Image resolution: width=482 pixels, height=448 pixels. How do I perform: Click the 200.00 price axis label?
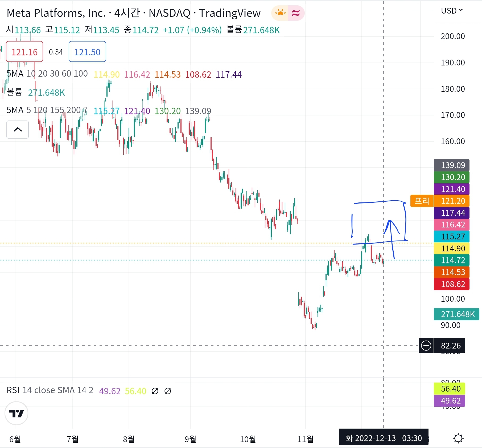pos(453,36)
